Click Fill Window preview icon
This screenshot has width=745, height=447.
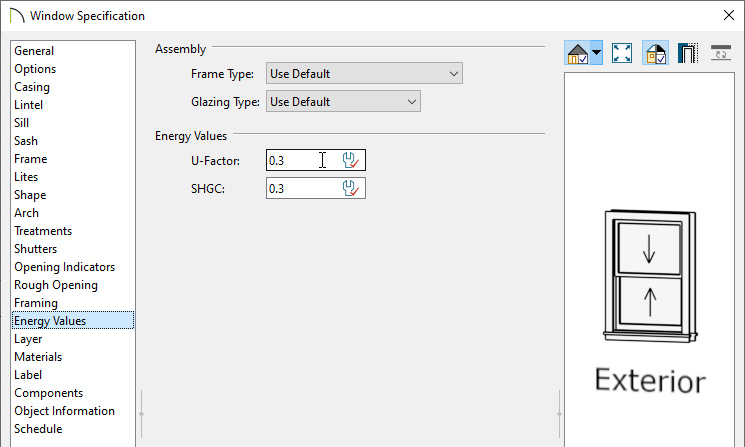click(622, 53)
